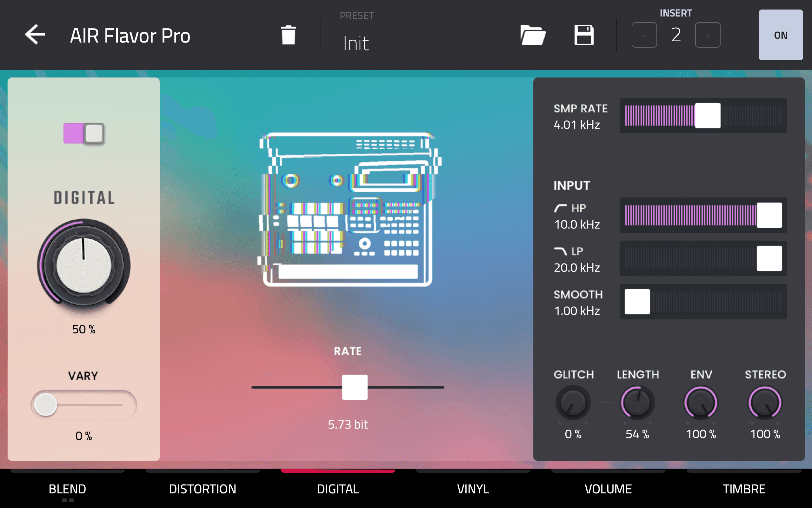
Task: Click the trash icon to remove plugin
Action: (x=288, y=35)
